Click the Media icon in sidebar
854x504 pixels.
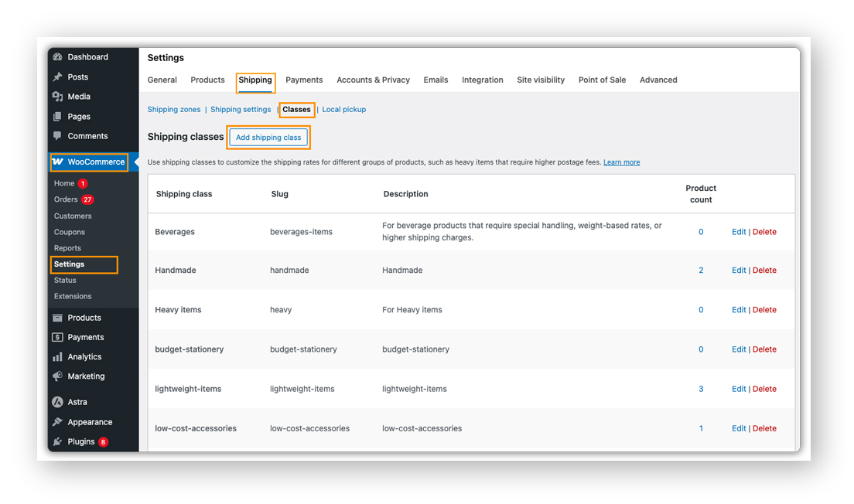pos(58,97)
